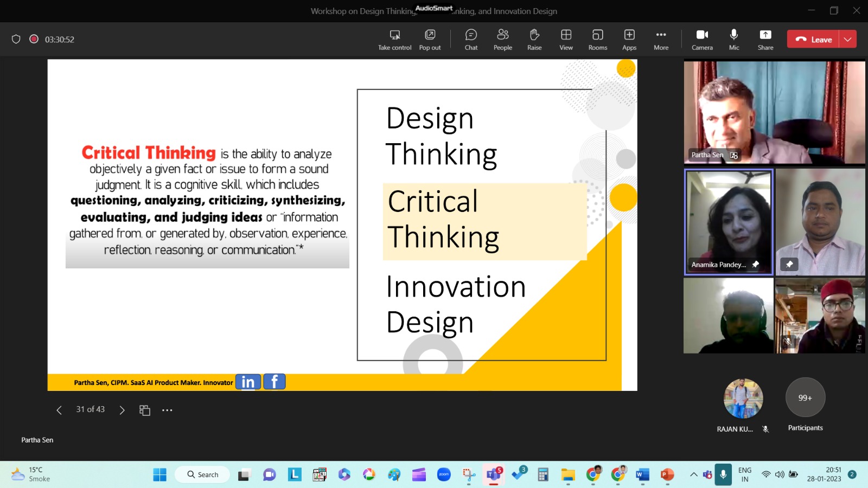Expand the Leave button dropdown arrow

847,39
